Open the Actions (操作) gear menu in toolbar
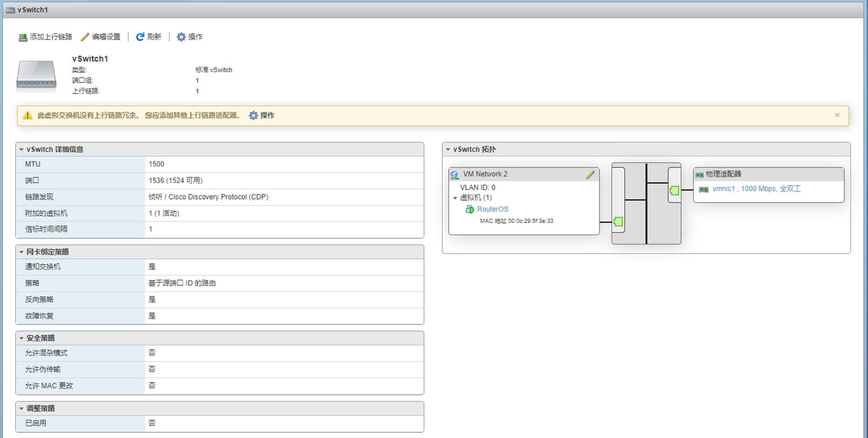The image size is (868, 438). click(190, 37)
